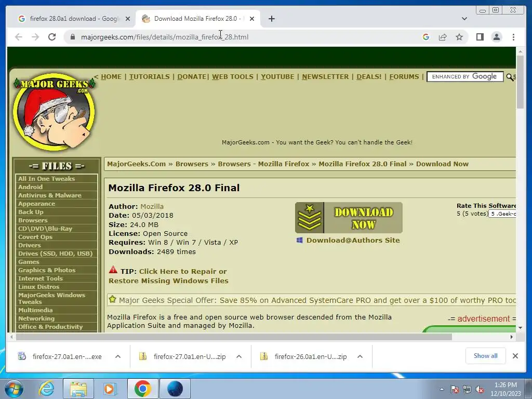
Task: Click the vertical page scrollbar thumb
Action: point(520,82)
